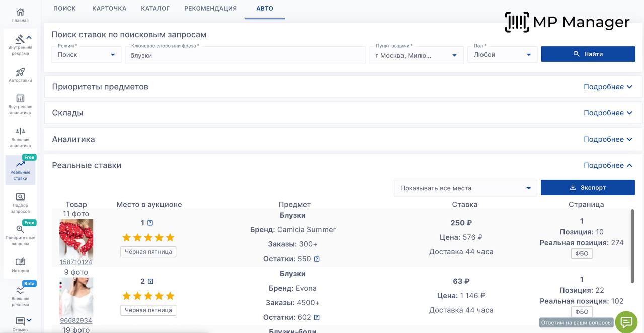Click the Экспорт button
This screenshot has height=333, width=644.
tap(588, 188)
